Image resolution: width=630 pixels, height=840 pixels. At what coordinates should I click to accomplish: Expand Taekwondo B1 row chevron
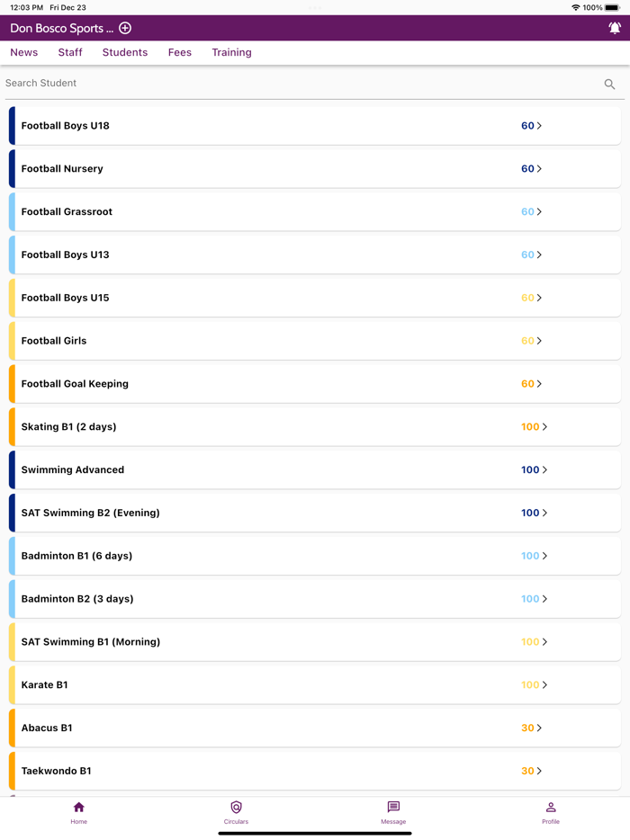[x=539, y=771]
